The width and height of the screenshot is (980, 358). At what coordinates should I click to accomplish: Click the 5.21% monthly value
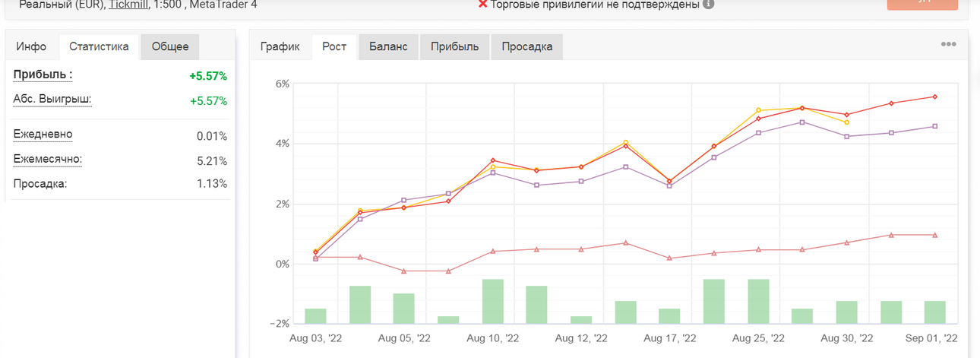pyautogui.click(x=212, y=161)
